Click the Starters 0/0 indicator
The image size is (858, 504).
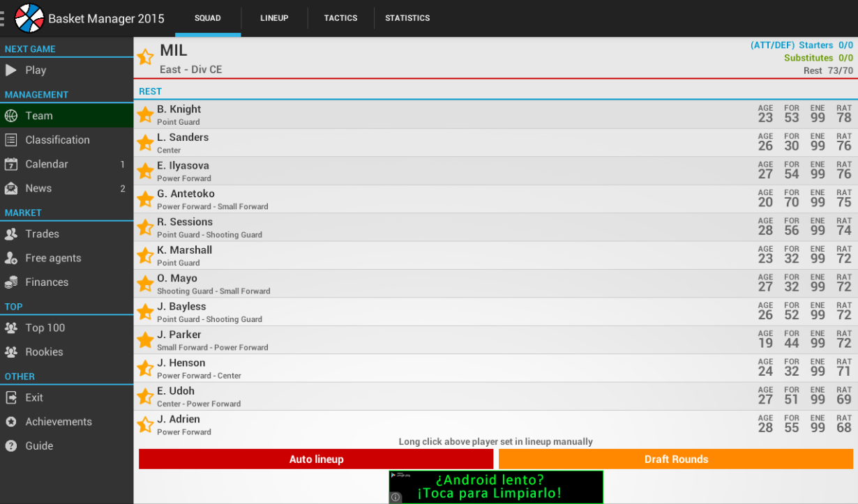tap(826, 45)
